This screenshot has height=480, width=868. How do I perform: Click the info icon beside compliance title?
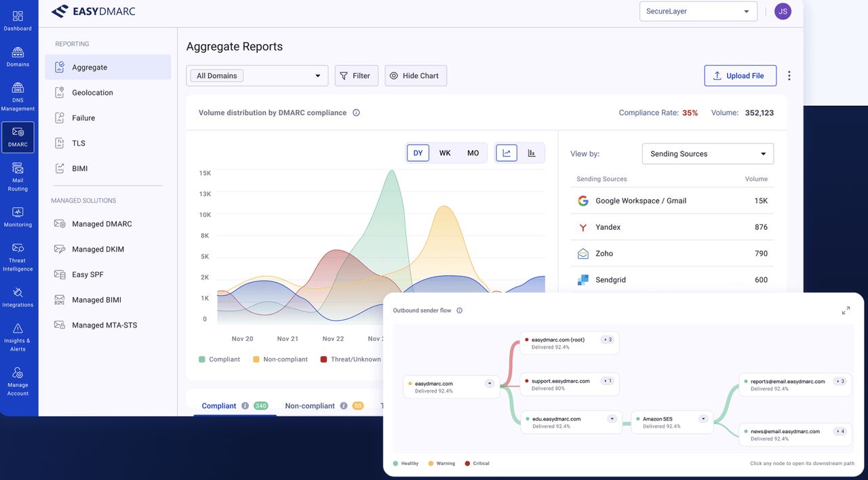coord(356,113)
